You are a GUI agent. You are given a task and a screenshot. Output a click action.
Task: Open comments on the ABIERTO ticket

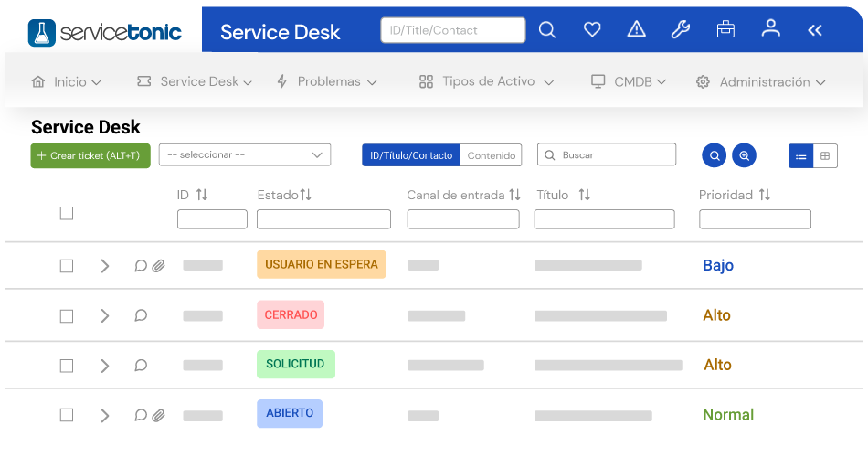[x=141, y=416]
